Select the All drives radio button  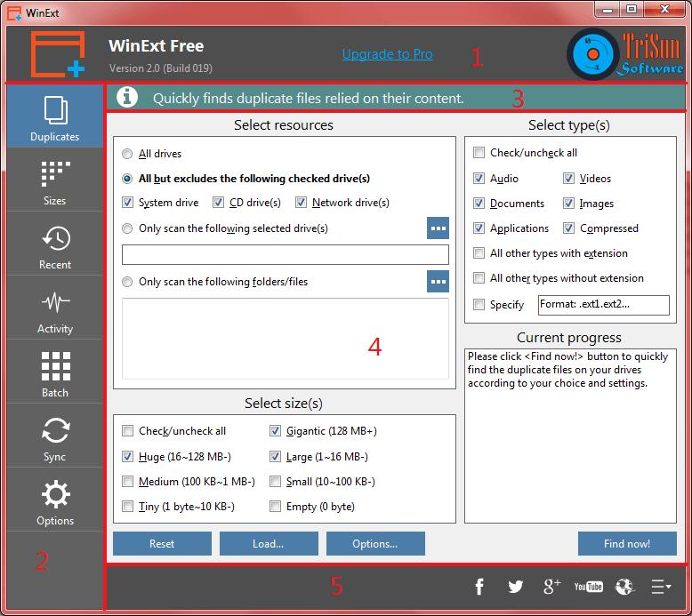coord(127,154)
